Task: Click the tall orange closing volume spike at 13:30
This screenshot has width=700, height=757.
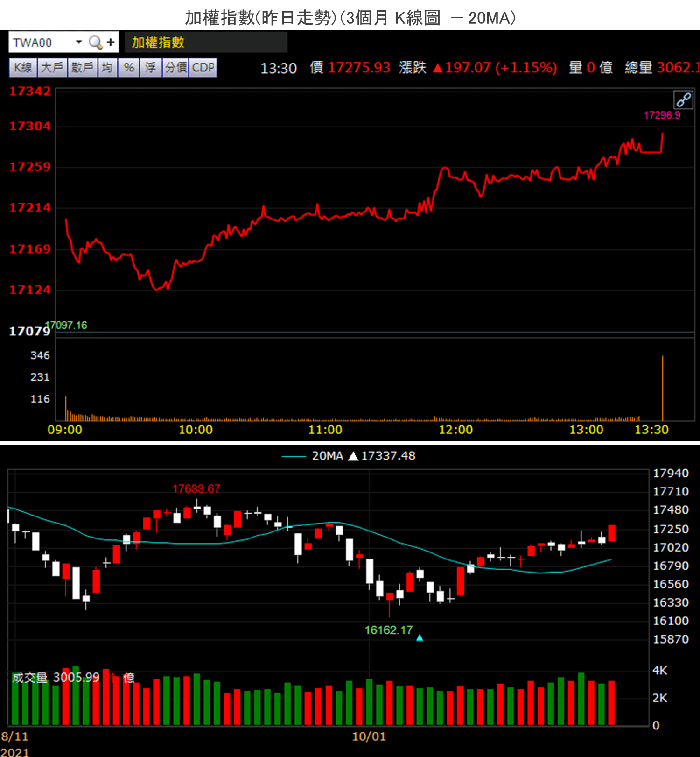Action: (x=662, y=388)
